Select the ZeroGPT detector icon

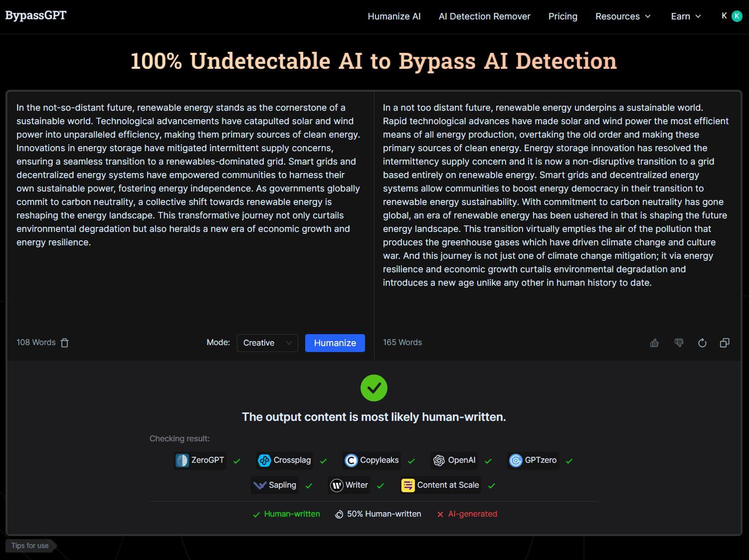click(182, 460)
